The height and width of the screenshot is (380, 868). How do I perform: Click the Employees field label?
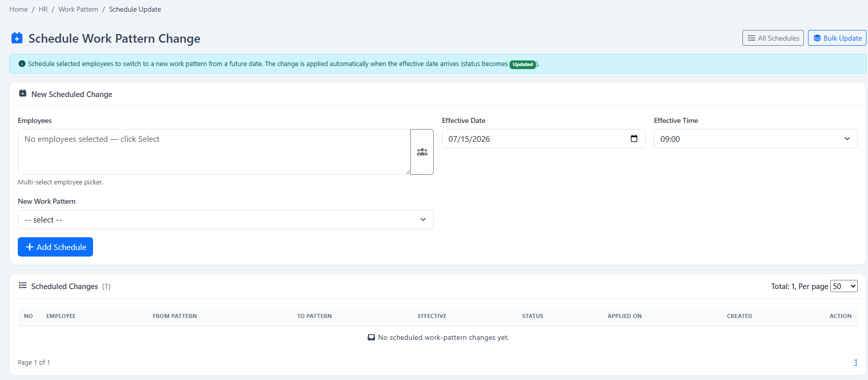(x=35, y=120)
